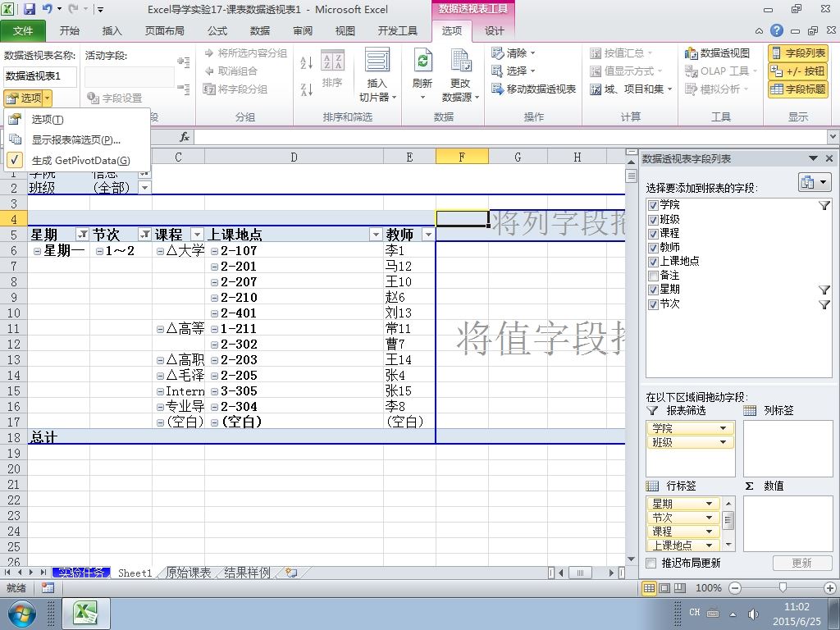Uncheck the 班级 field checkbox
The width and height of the screenshot is (840, 630).
(x=653, y=220)
